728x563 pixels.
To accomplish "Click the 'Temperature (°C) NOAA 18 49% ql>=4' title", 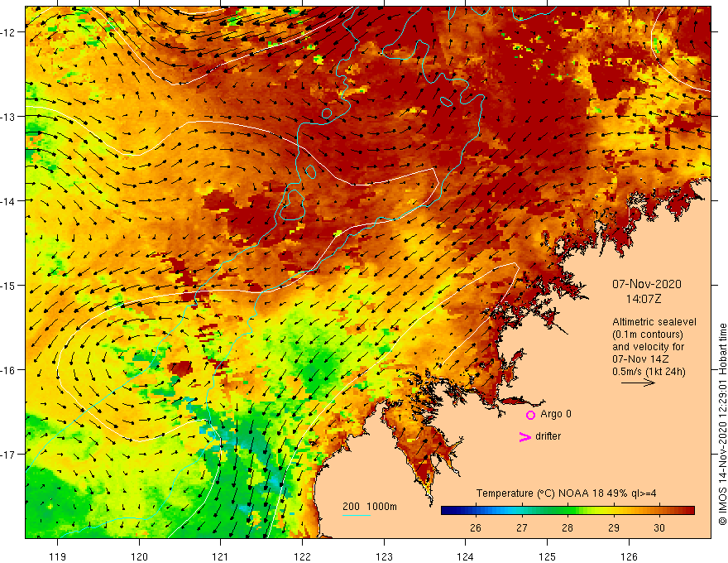I will tap(566, 493).
